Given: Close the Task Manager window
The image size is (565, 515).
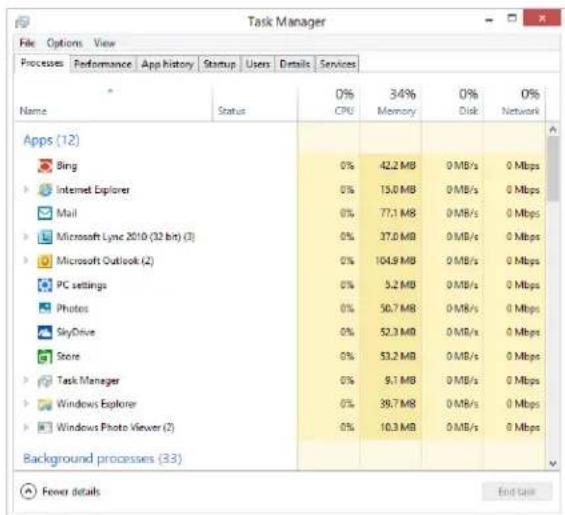Looking at the screenshot, I should 542,18.
